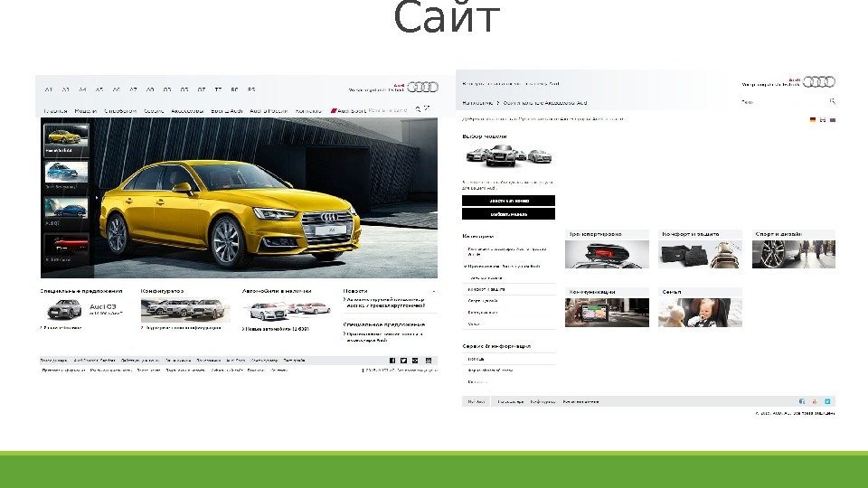
Task: Select the Q7 model link
Action: pyautogui.click(x=202, y=89)
